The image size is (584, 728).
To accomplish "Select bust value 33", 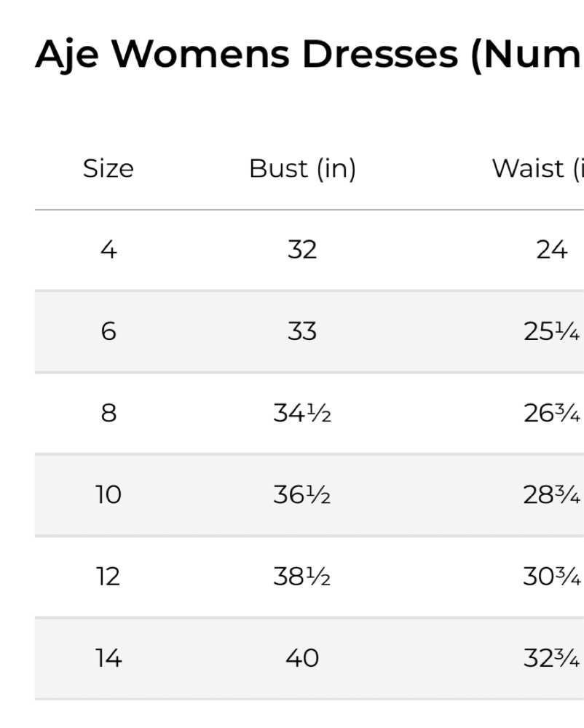I will (x=302, y=331).
